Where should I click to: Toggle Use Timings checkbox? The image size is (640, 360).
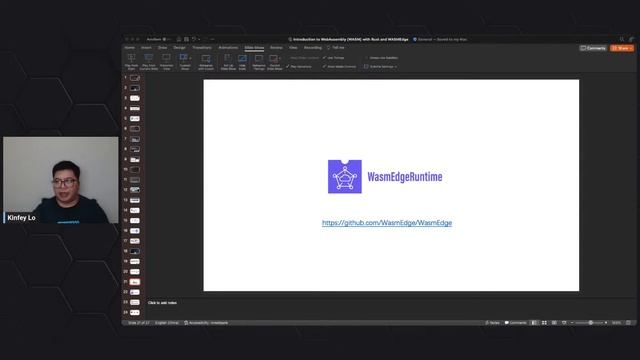[333, 58]
